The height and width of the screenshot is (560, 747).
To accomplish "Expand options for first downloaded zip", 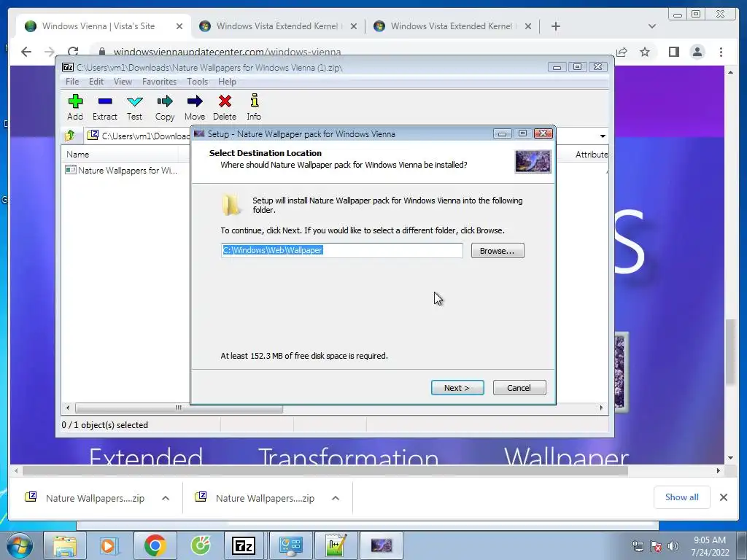I will click(166, 498).
